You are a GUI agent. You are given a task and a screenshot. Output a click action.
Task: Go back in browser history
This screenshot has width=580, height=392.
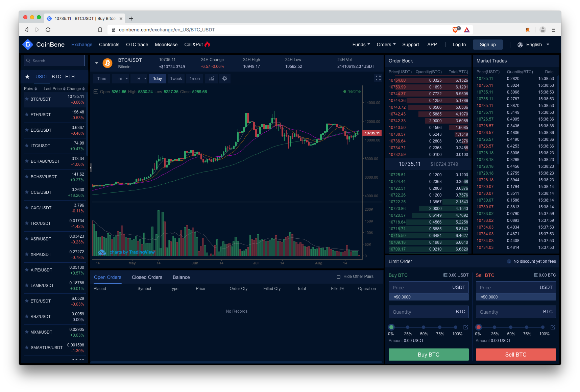pos(26,30)
